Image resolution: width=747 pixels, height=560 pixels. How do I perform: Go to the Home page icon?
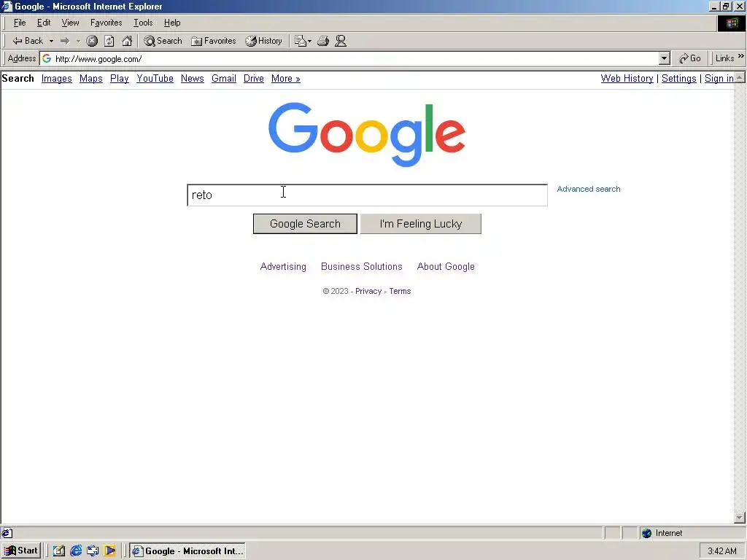point(127,41)
